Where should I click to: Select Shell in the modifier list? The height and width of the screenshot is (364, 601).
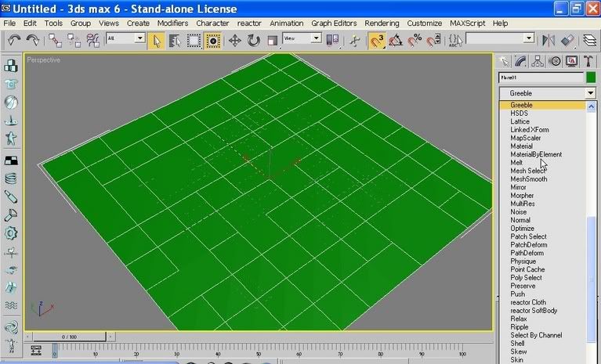coord(517,344)
